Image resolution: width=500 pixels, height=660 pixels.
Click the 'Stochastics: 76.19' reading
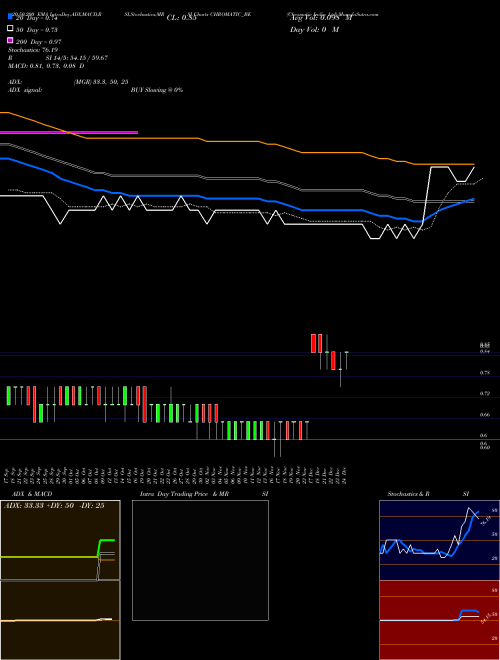(x=33, y=50)
